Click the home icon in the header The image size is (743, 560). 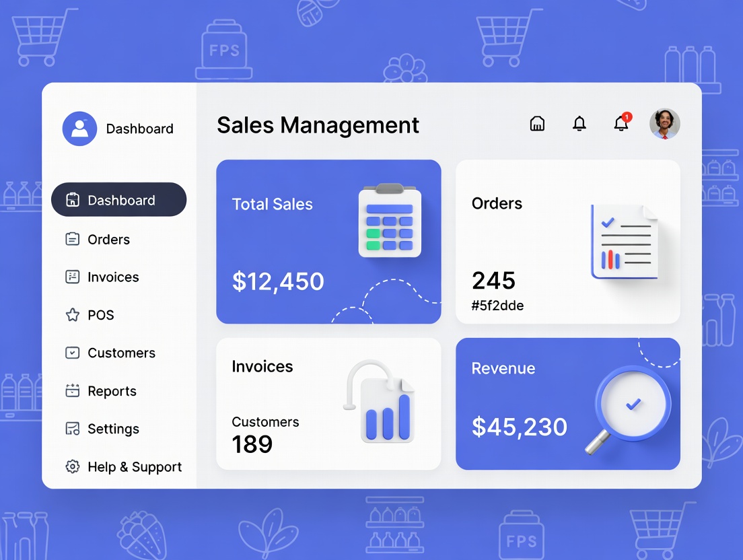537,124
